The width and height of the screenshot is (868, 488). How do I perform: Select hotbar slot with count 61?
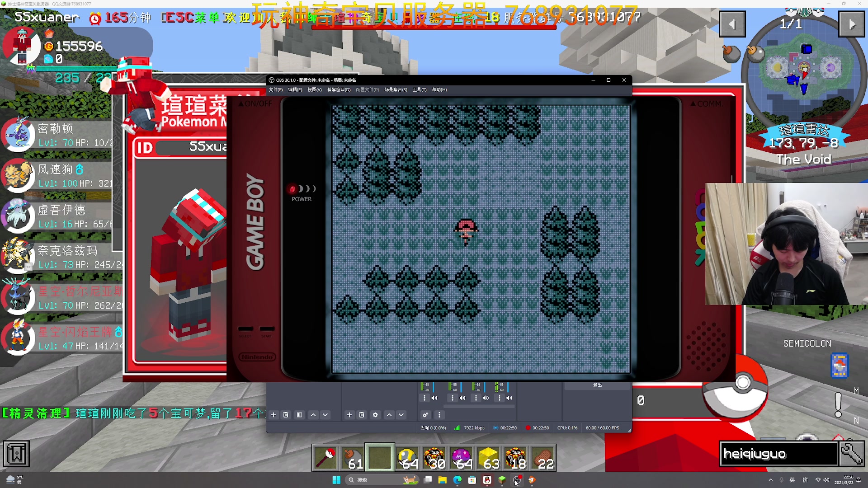tap(353, 458)
